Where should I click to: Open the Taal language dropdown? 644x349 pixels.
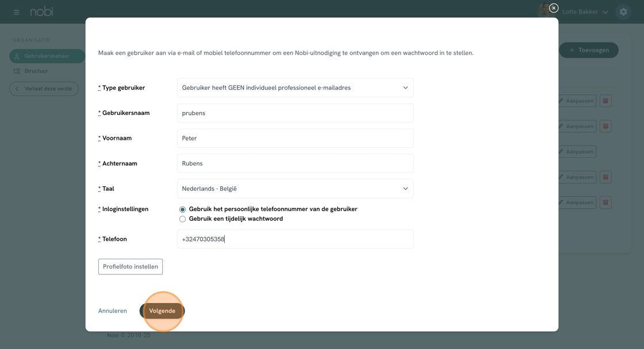click(x=295, y=189)
